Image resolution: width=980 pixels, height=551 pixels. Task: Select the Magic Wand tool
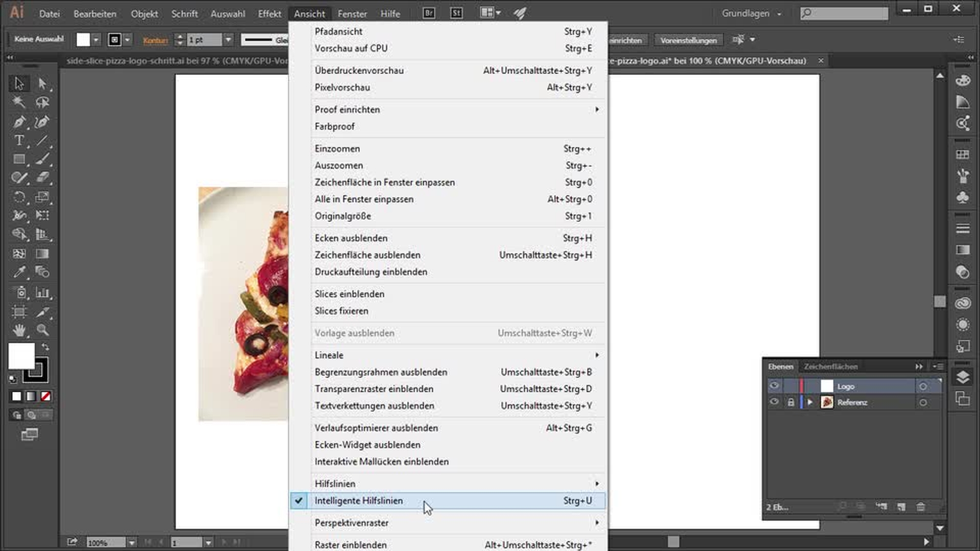coord(19,102)
